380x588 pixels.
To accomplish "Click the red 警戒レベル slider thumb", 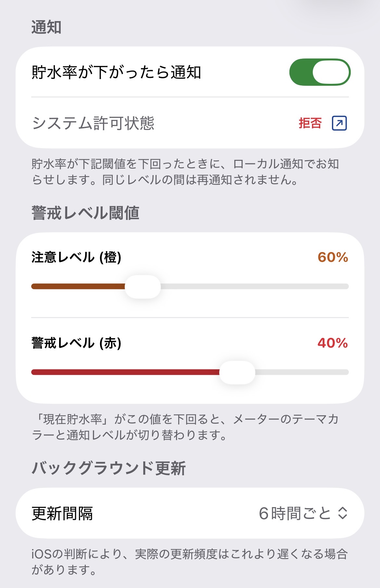I will point(237,372).
